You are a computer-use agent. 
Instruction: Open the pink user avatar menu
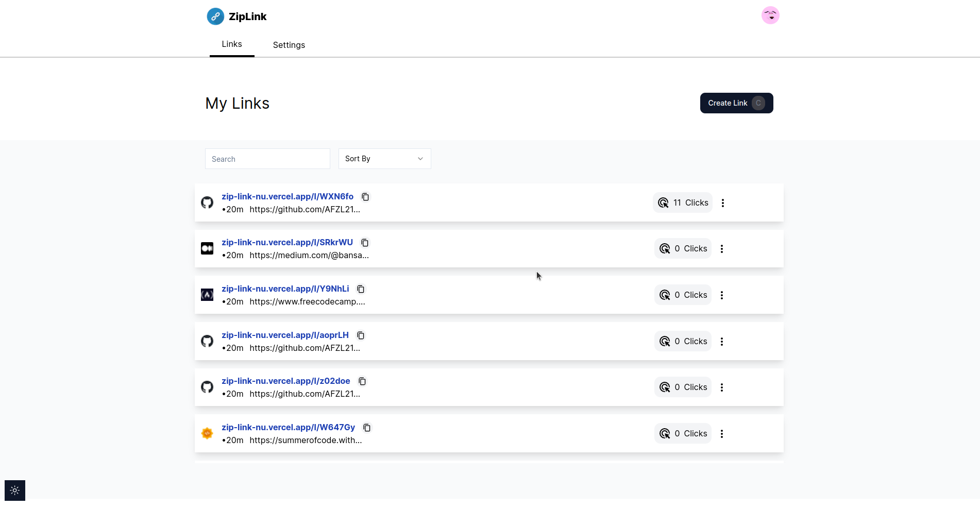pos(770,15)
